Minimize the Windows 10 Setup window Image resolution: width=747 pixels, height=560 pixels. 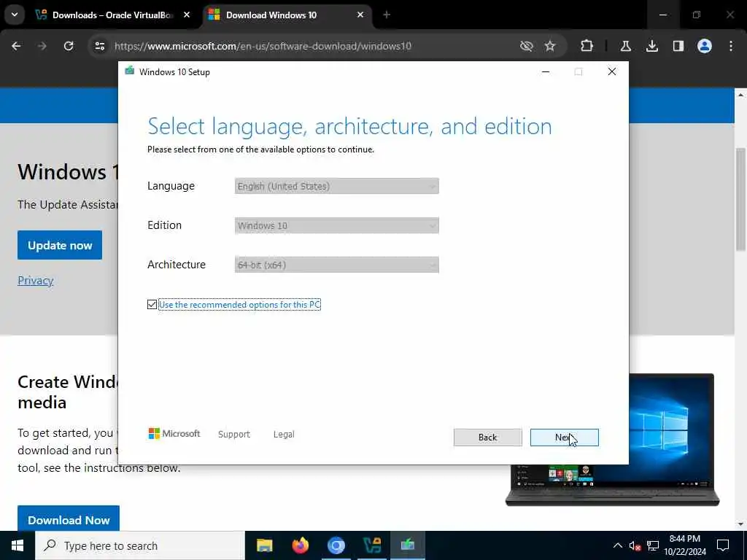tap(546, 71)
